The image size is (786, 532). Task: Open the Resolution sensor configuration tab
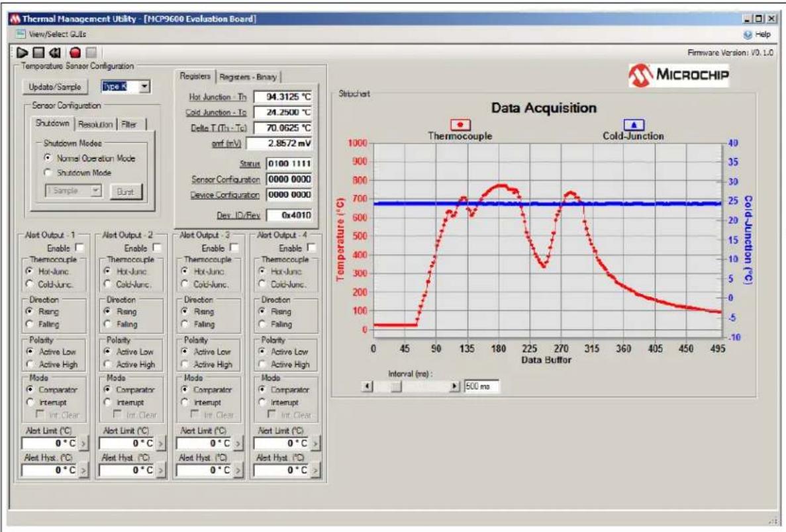click(95, 124)
